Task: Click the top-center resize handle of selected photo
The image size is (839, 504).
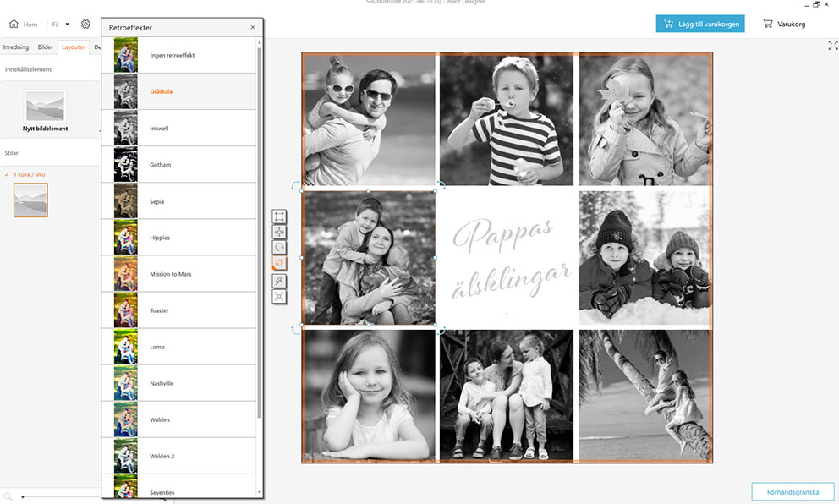Action: (369, 191)
